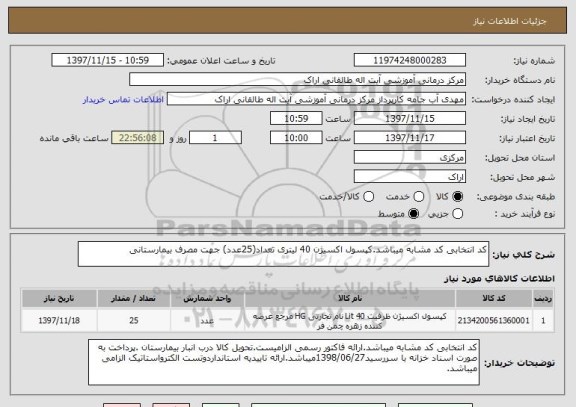
Task: Click the delivery province field مرکزی
Action: tap(410, 157)
